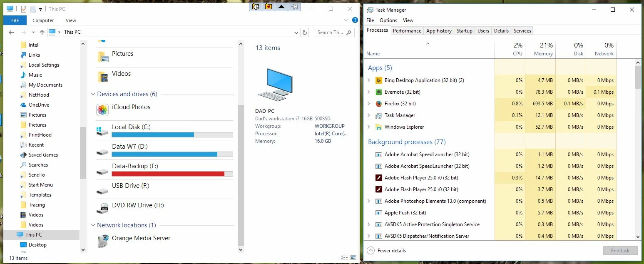Click Data W7 (D:) usage bar
Screen dimensions: 644x264
172,154
